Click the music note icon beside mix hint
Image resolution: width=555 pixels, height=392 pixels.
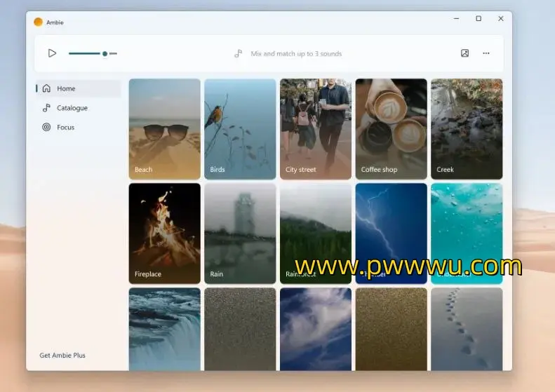[x=239, y=53]
